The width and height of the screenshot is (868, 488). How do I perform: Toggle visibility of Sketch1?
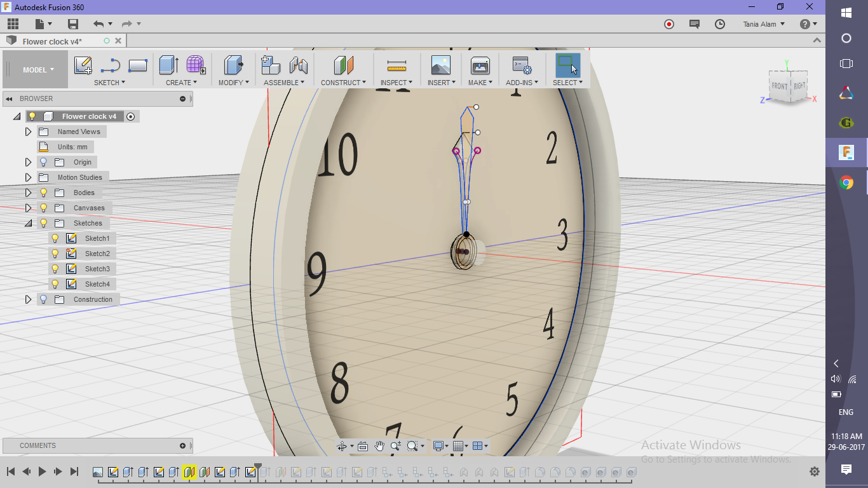pyautogui.click(x=55, y=238)
